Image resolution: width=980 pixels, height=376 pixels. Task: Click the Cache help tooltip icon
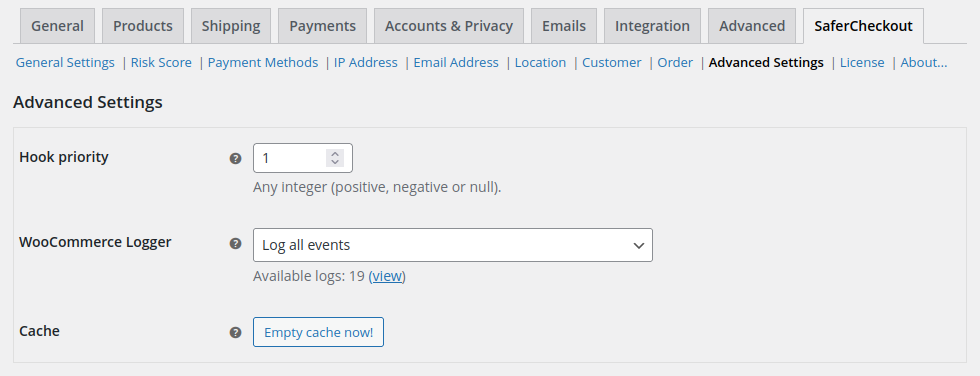pos(235,332)
